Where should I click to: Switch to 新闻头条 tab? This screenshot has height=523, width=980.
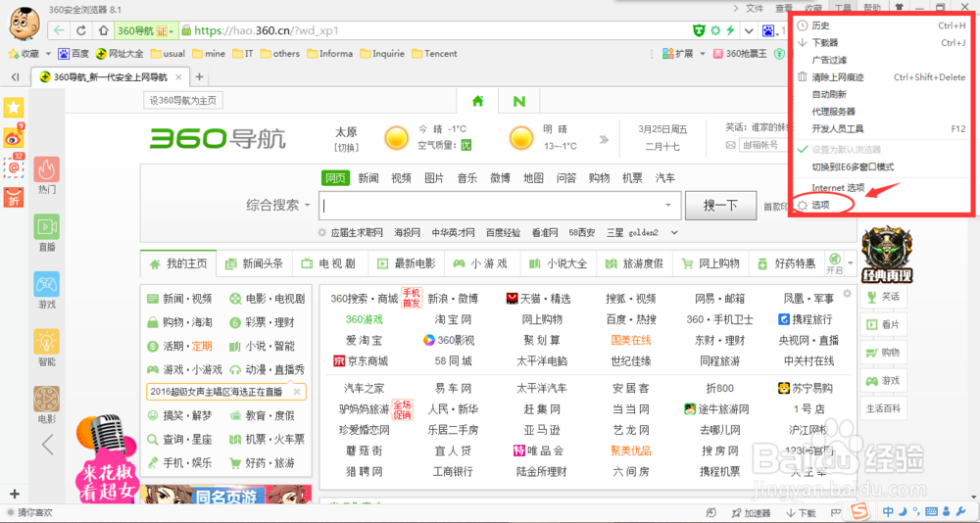254,263
